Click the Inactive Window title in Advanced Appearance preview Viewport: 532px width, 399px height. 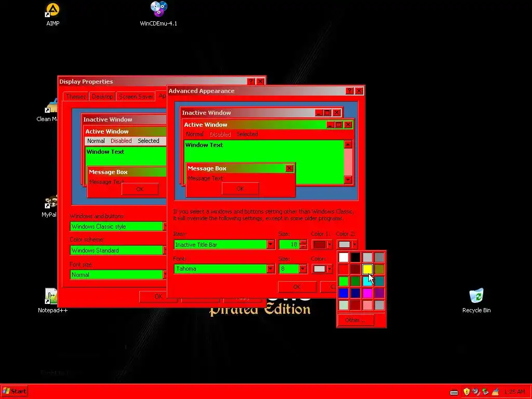pos(206,113)
